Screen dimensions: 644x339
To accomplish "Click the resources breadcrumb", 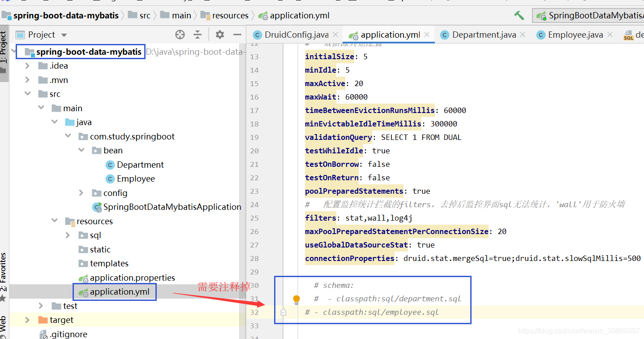I will tap(224, 16).
